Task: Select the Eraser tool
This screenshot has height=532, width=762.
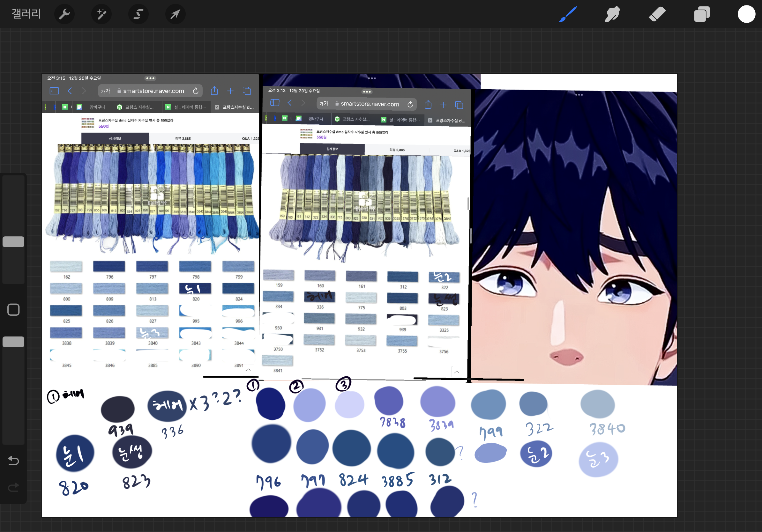Action: click(x=657, y=14)
